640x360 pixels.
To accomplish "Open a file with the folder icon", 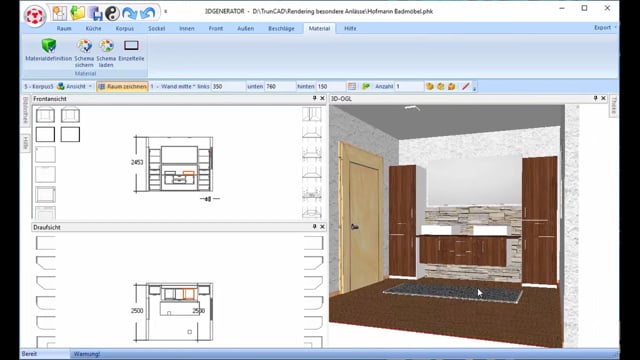I will pyautogui.click(x=77, y=13).
